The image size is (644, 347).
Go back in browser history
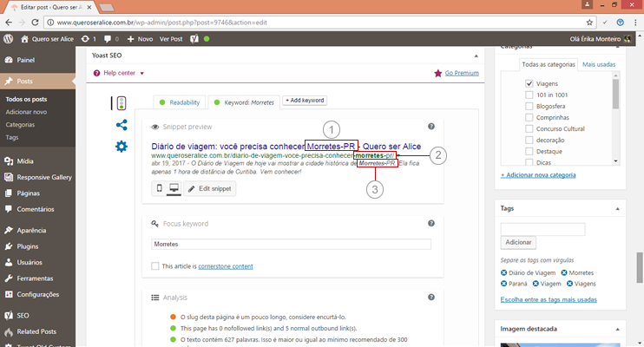pyautogui.click(x=9, y=23)
